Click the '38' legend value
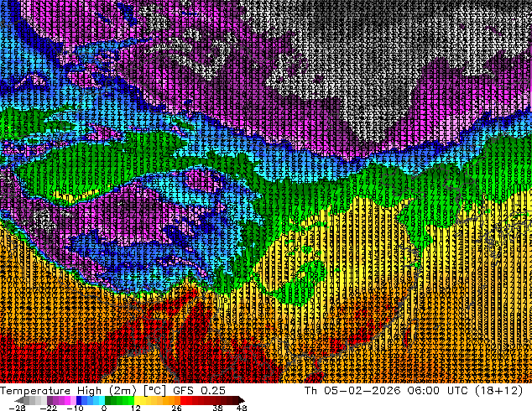 coord(218,408)
